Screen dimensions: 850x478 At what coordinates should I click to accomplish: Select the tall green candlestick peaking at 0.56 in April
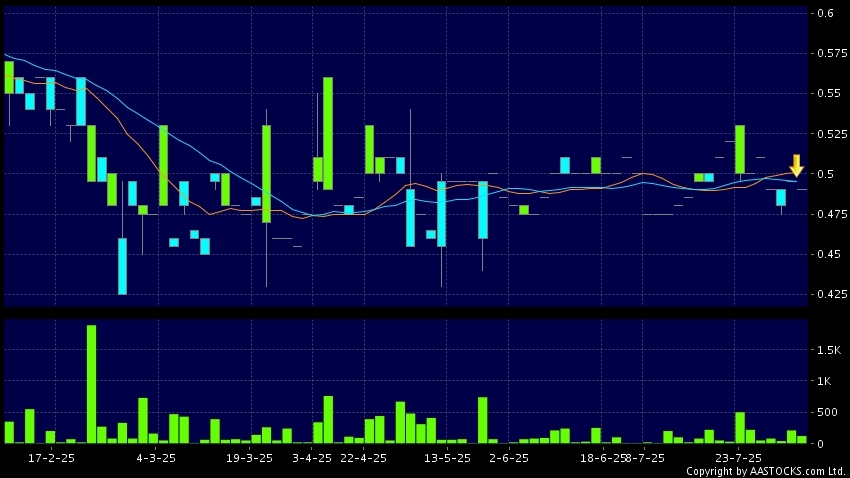tap(328, 133)
